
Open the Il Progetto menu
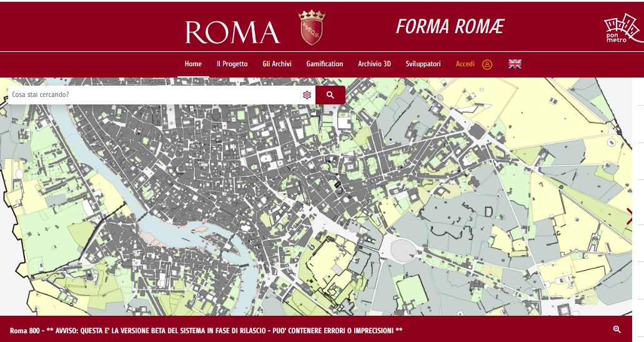point(232,64)
